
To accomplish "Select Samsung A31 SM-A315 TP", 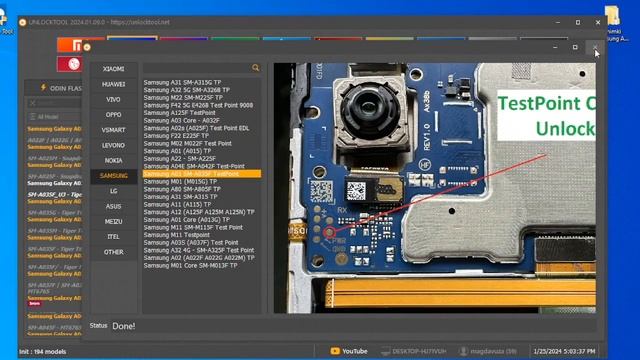I will (x=180, y=197).
